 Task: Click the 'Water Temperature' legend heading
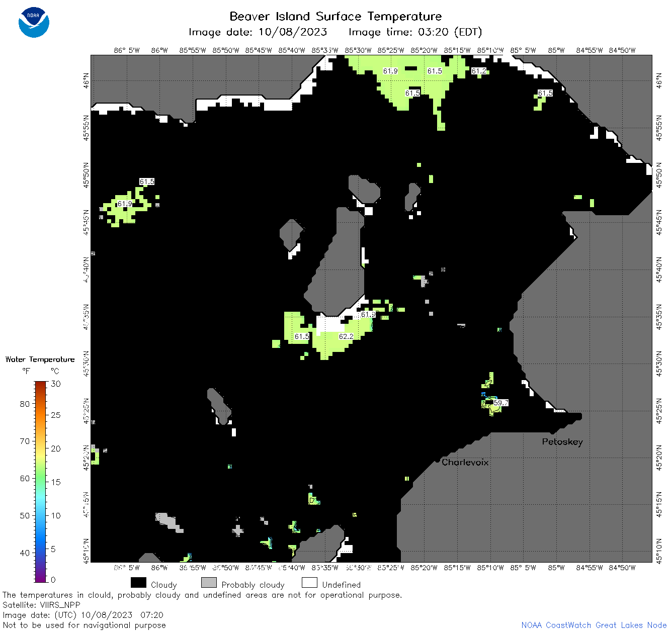coord(40,359)
